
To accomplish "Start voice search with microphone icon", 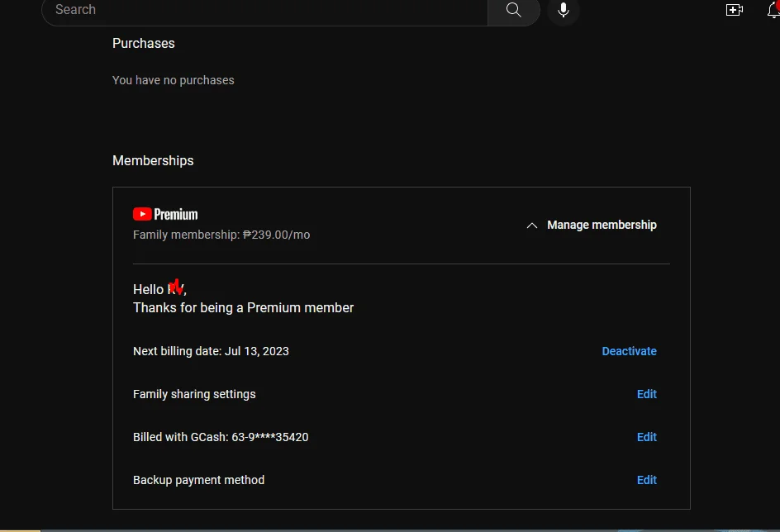I will (x=564, y=10).
